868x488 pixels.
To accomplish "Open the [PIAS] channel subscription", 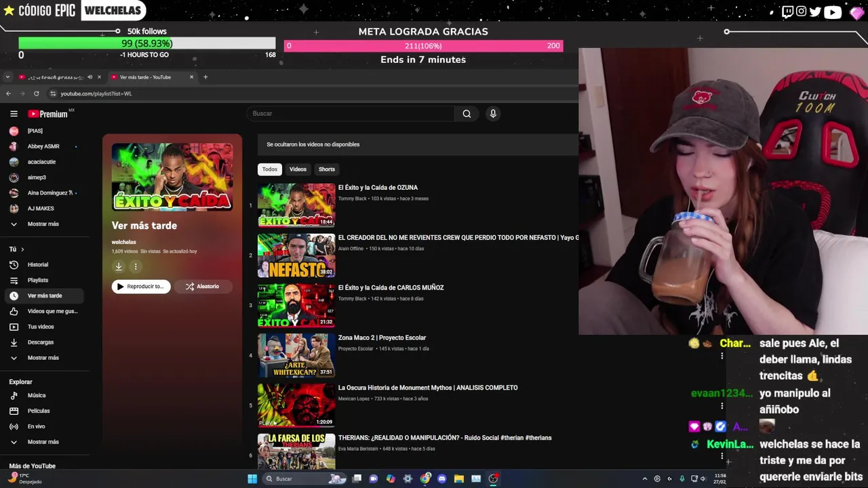I will (44, 131).
